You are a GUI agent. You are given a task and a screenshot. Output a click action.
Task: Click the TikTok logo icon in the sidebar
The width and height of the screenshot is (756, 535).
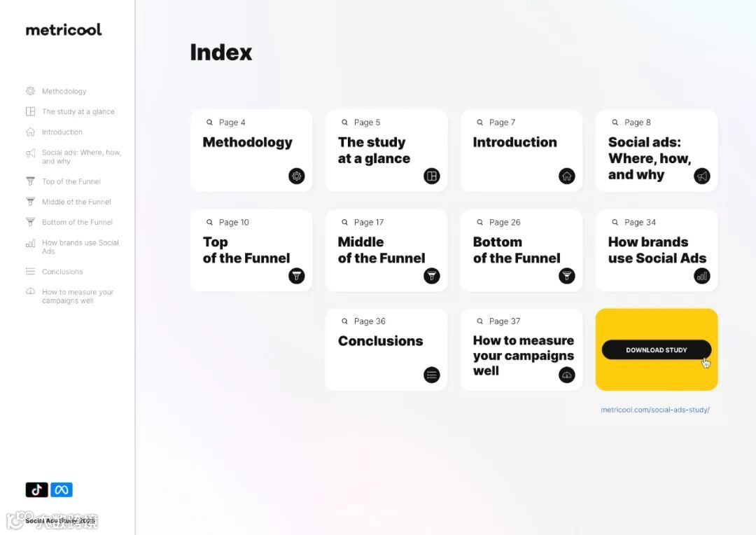(x=37, y=489)
